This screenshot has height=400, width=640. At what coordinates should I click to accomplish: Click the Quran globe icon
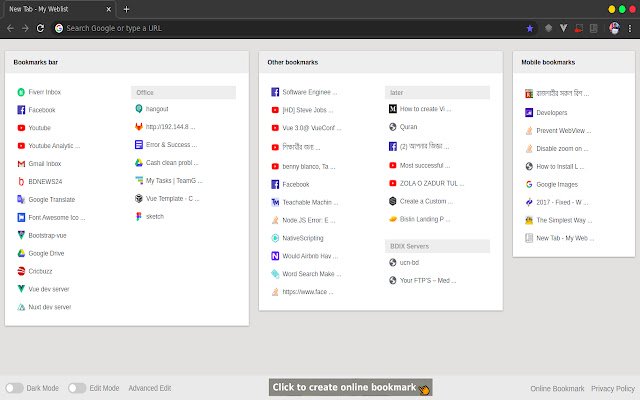393,127
